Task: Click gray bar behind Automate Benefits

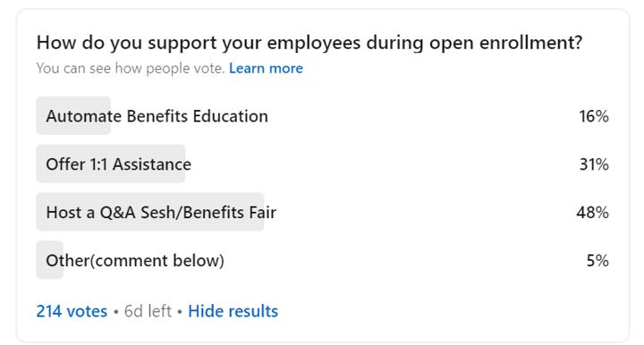Action: click(73, 115)
